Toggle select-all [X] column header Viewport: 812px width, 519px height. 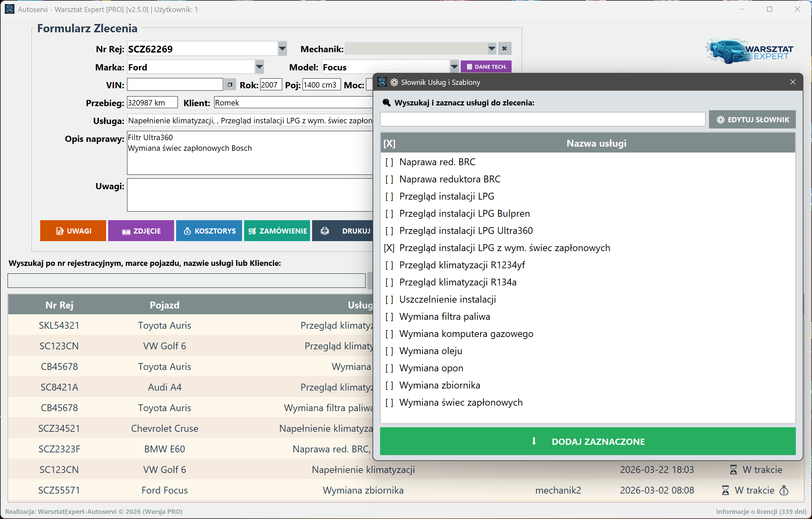[x=389, y=144]
